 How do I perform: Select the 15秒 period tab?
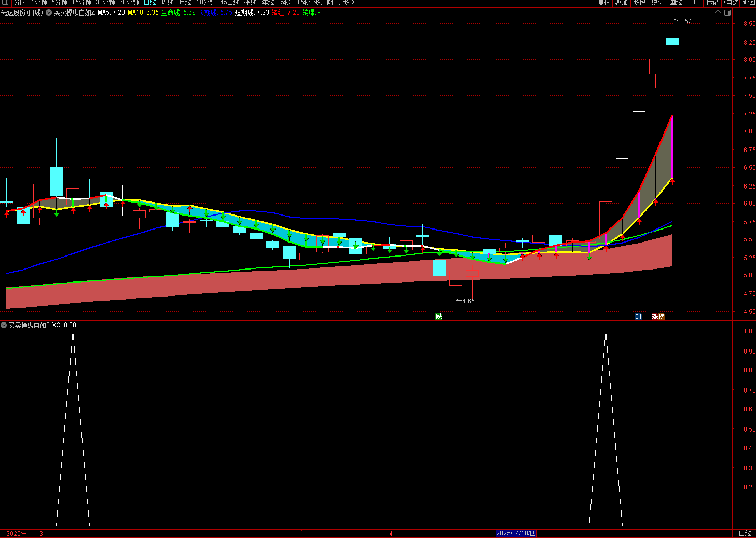[x=303, y=3]
